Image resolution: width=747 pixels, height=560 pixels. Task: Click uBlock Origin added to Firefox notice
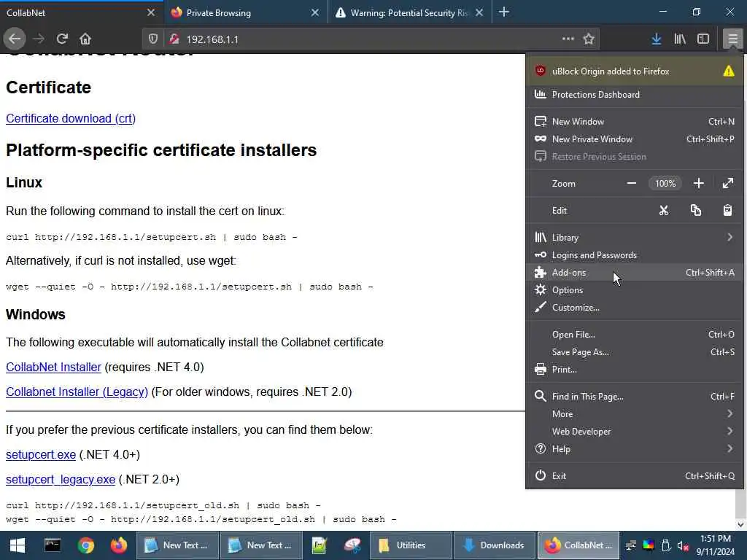635,71
